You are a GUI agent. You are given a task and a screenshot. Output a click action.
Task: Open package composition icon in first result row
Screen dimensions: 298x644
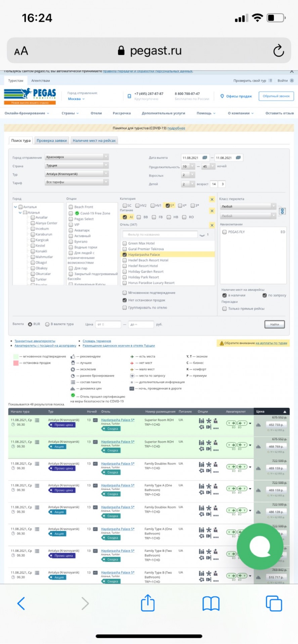37,420
